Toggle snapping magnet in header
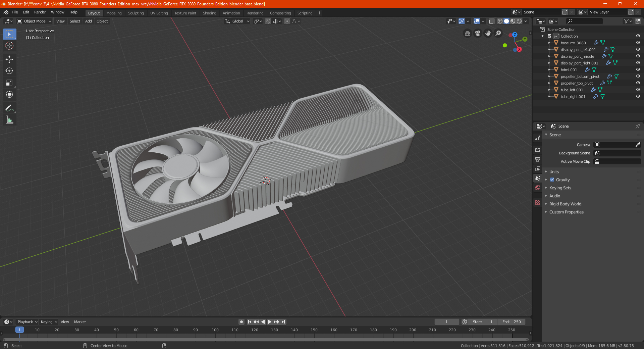The width and height of the screenshot is (644, 349). 268,21
